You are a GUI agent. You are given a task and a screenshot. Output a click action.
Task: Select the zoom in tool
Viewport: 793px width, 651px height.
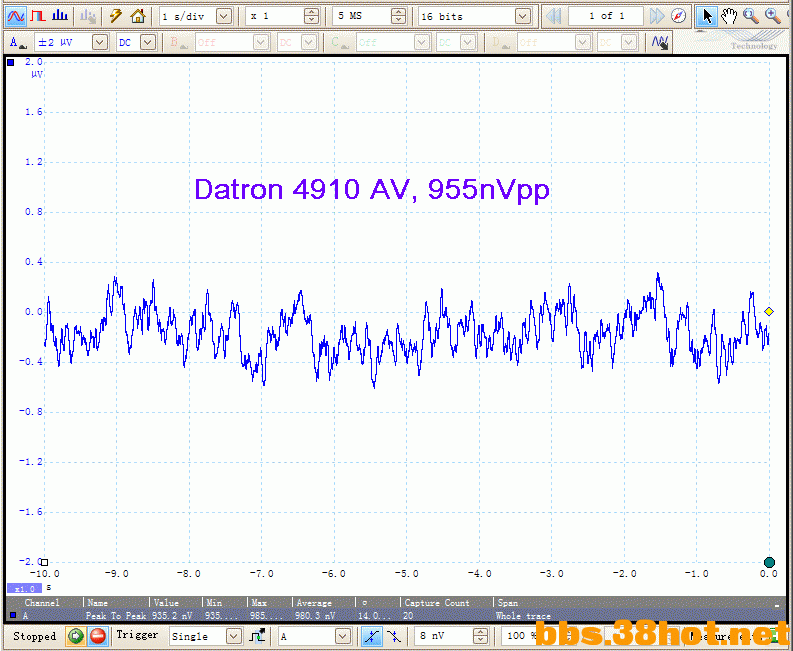[773, 16]
